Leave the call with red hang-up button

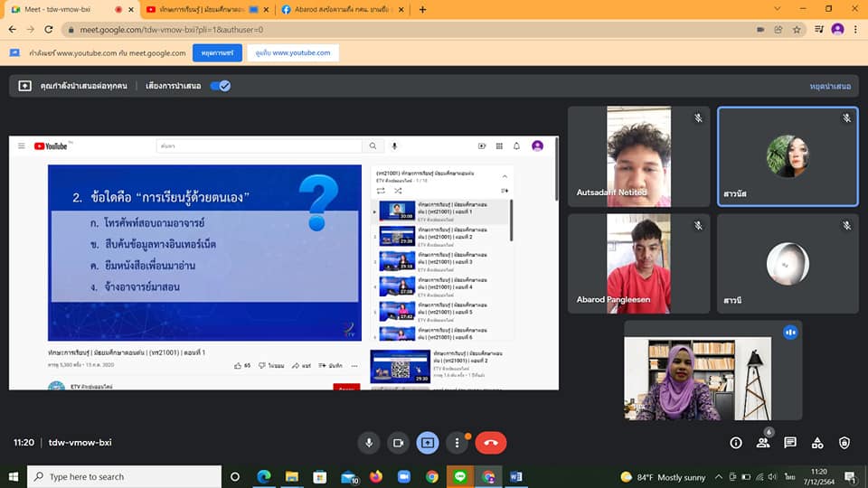tap(491, 443)
